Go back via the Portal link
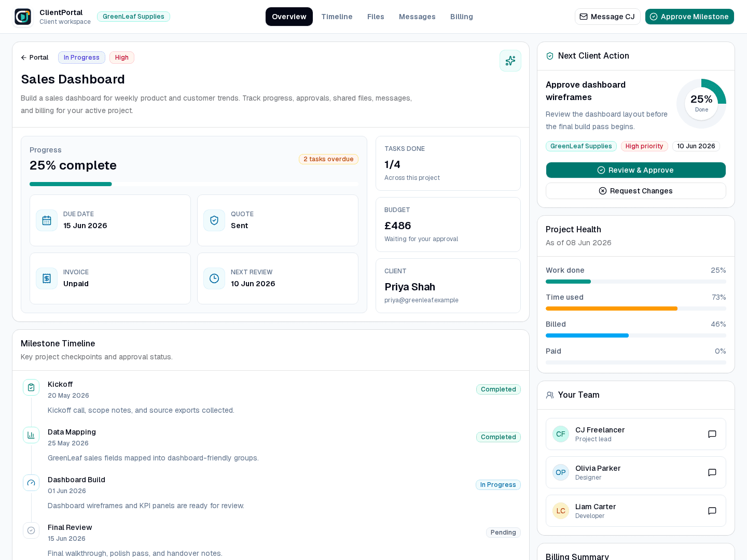Image resolution: width=747 pixels, height=560 pixels. [35, 58]
